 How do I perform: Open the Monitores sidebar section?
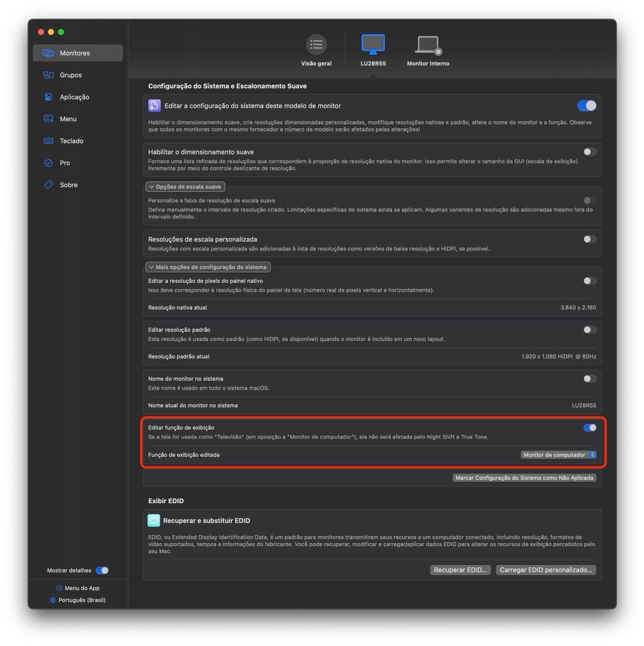pyautogui.click(x=78, y=53)
